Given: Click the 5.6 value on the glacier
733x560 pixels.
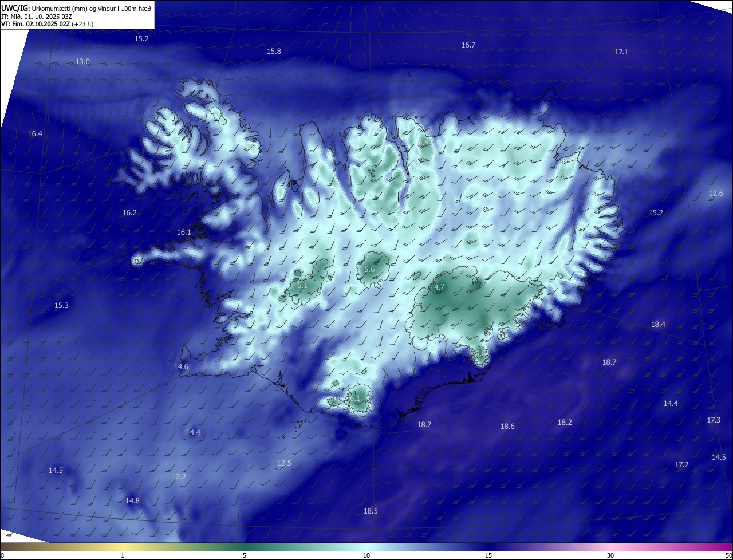Looking at the screenshot, I should pos(369,270).
